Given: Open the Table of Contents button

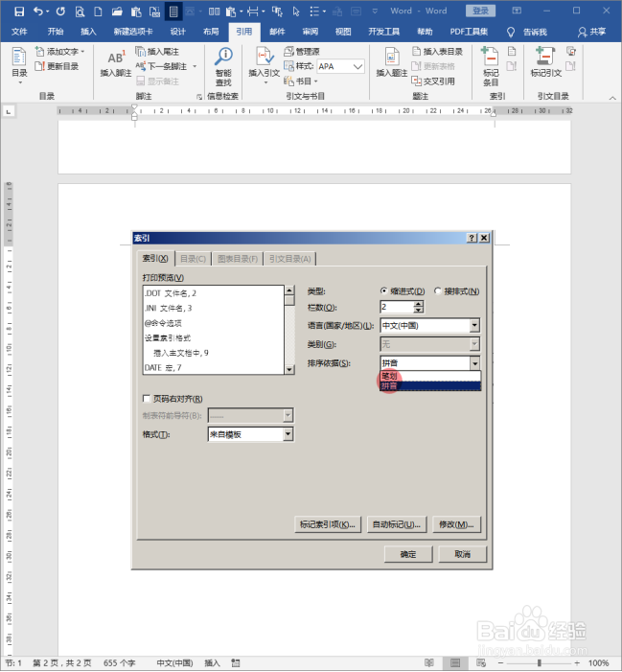Looking at the screenshot, I should click(x=19, y=65).
